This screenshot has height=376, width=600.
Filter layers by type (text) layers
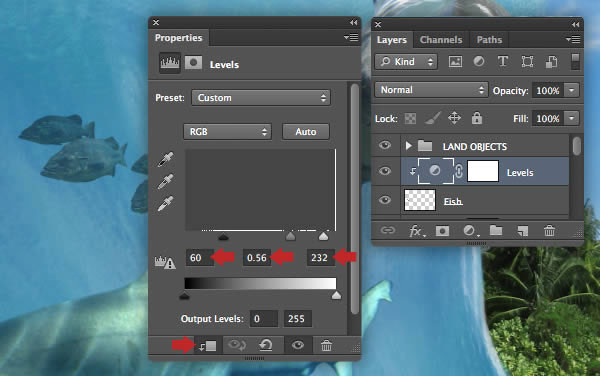point(503,61)
